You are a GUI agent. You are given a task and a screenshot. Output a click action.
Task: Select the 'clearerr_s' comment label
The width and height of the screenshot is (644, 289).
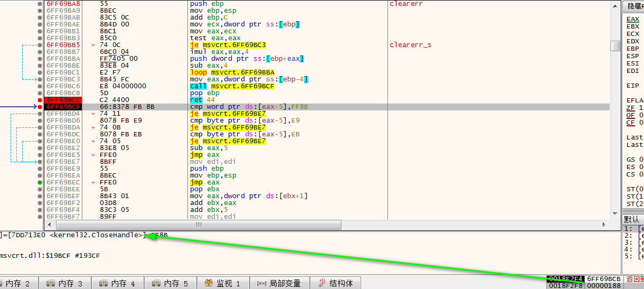click(410, 45)
